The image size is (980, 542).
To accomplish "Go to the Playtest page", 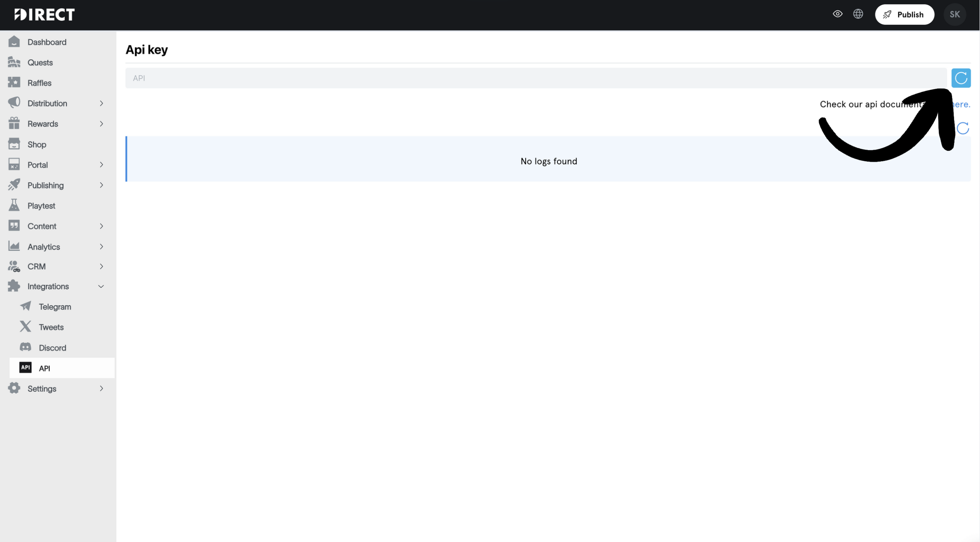I will click(41, 206).
